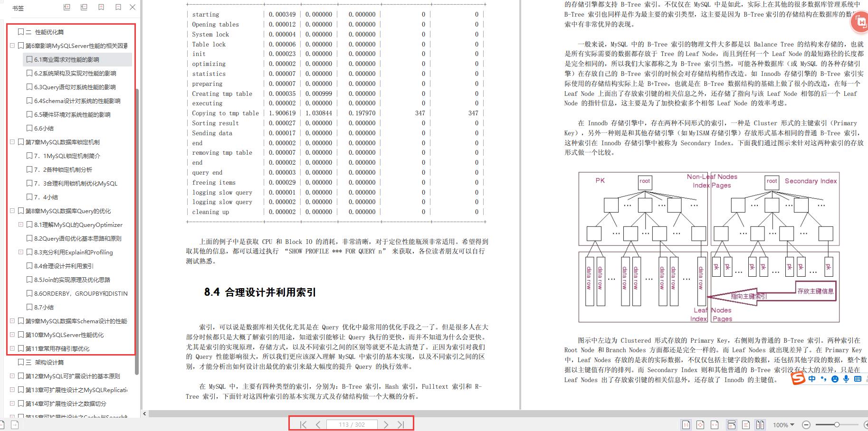
Task: Expand 8.3充分利用Explain和Profiling node
Action: pyautogui.click(x=21, y=252)
